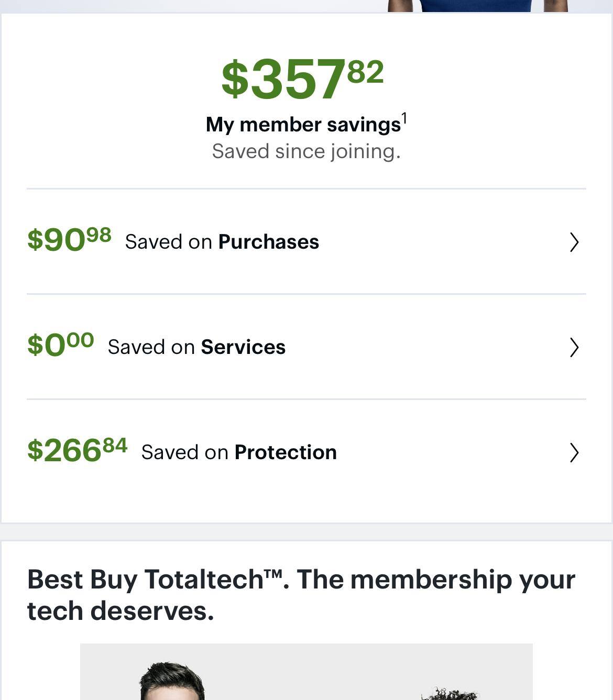
Task: Click the $357.82 total savings figure
Action: (302, 79)
